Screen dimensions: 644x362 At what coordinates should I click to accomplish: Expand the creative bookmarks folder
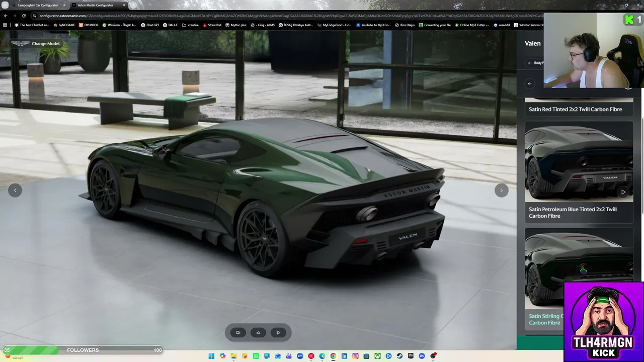(x=190, y=25)
